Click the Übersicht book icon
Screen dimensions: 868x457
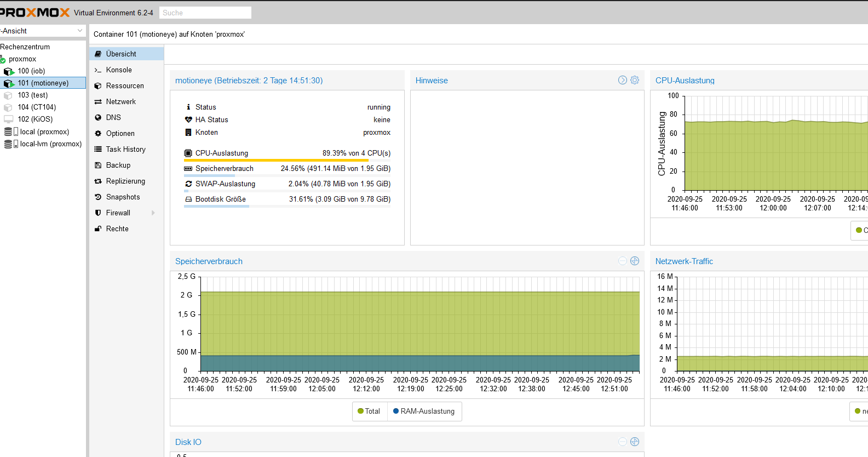pos(98,54)
